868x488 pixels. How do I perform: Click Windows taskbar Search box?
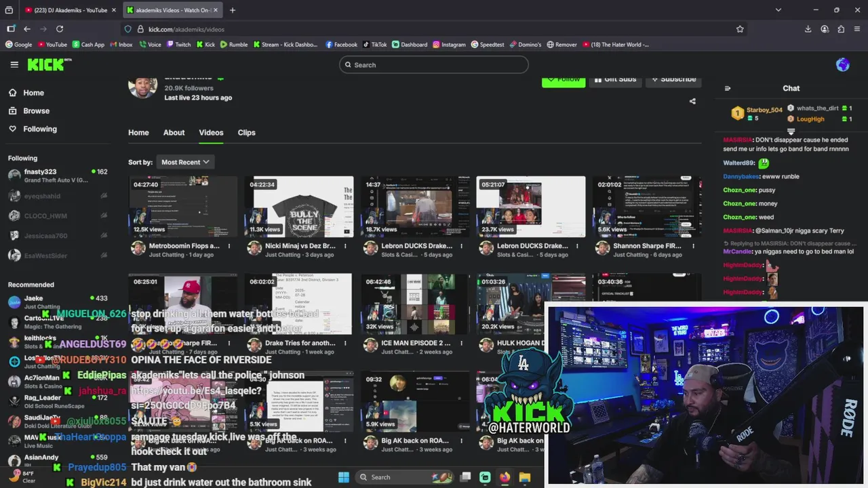point(403,477)
